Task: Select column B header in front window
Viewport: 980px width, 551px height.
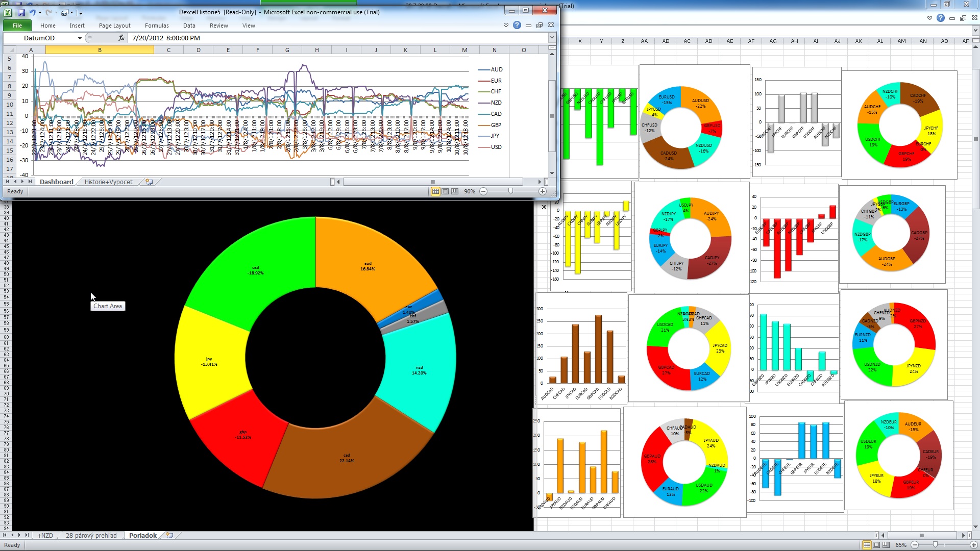Action: [x=100, y=50]
